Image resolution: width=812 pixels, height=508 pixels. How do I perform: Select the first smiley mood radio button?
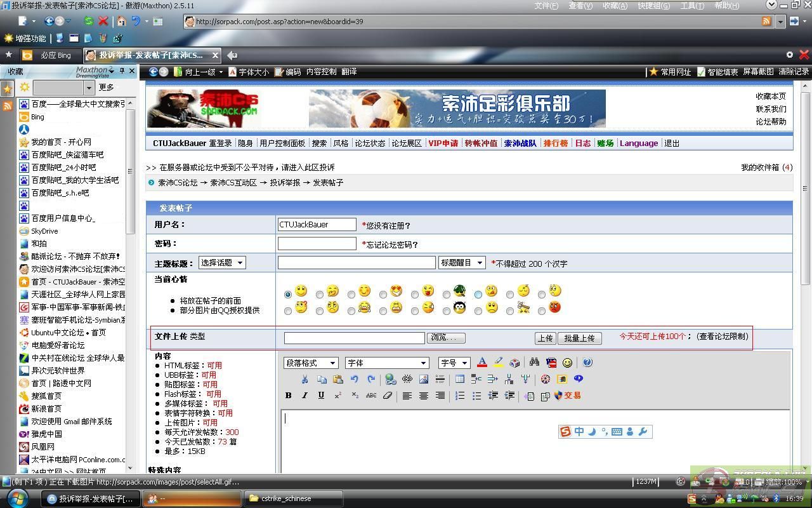click(x=288, y=295)
